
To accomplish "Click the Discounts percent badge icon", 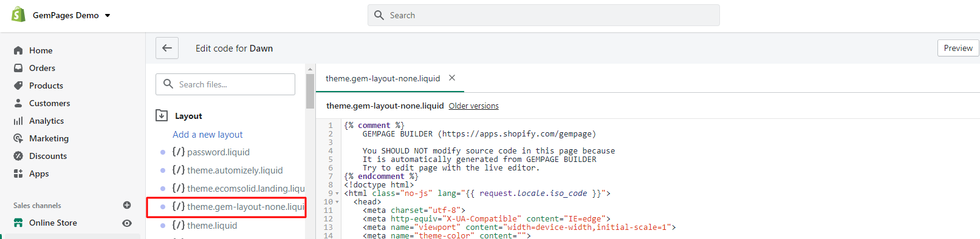I will point(18,156).
